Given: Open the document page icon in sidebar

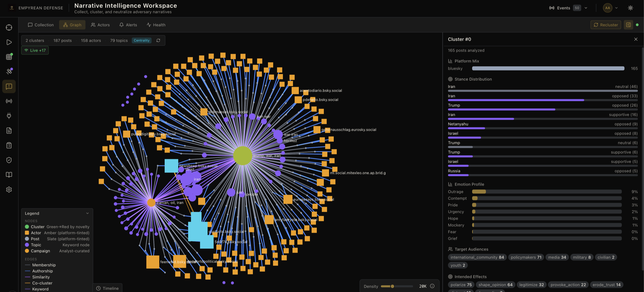Looking at the screenshot, I should (9, 131).
